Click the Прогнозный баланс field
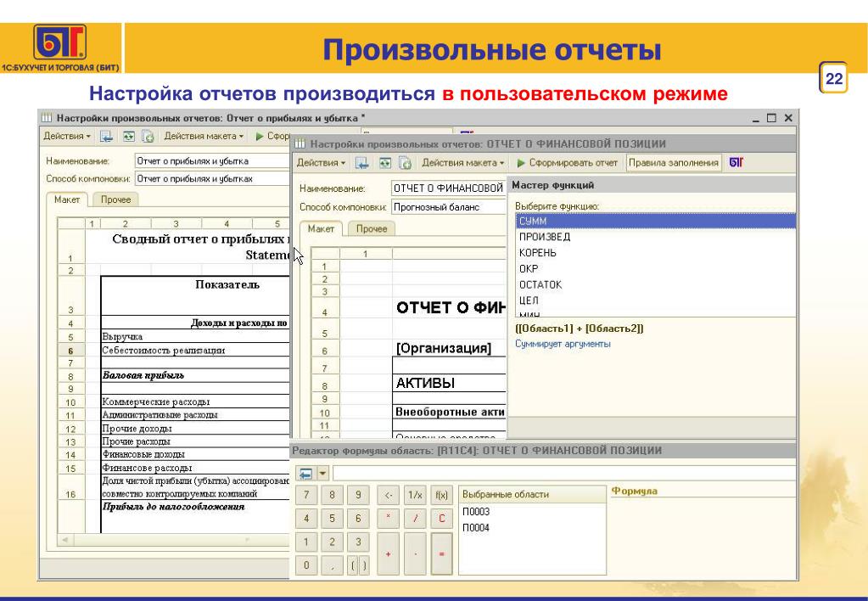The image size is (868, 601). click(449, 207)
